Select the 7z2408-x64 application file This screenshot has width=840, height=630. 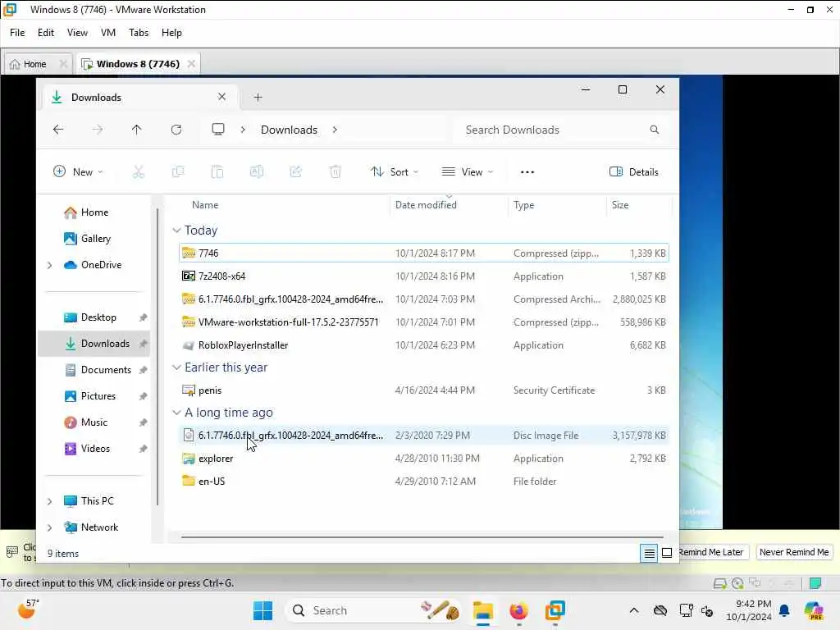coord(424,276)
